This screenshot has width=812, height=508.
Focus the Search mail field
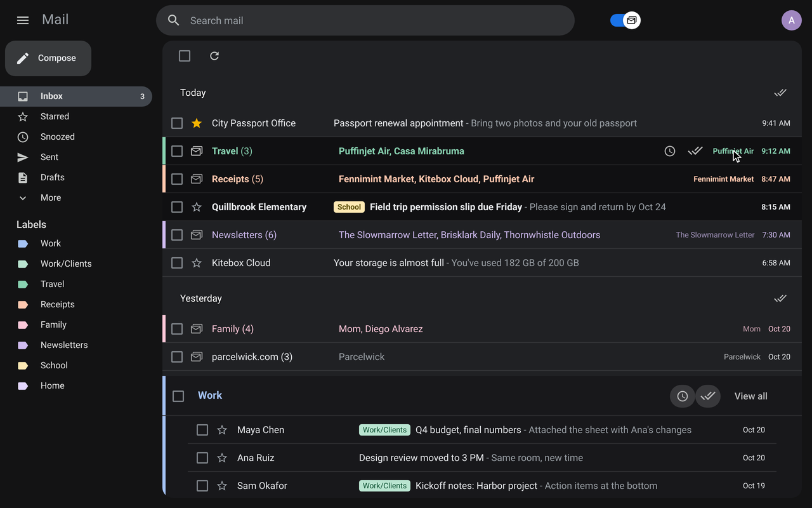(x=365, y=20)
